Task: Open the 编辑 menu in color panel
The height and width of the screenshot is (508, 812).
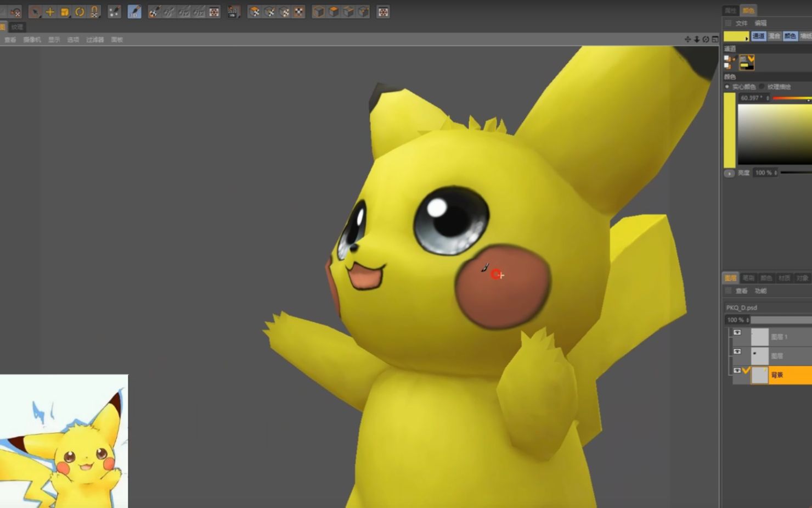Action: 760,23
